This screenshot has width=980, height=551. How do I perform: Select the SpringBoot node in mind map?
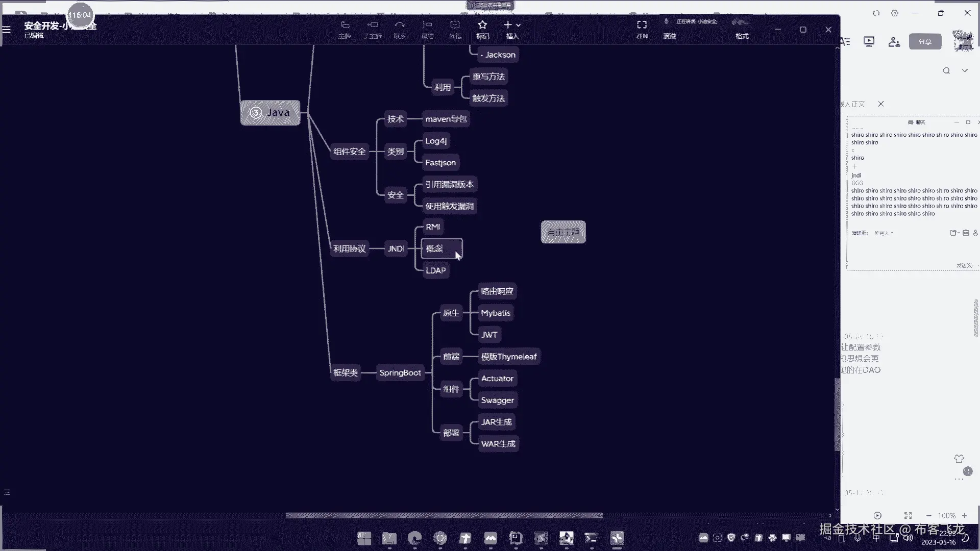[x=400, y=373]
